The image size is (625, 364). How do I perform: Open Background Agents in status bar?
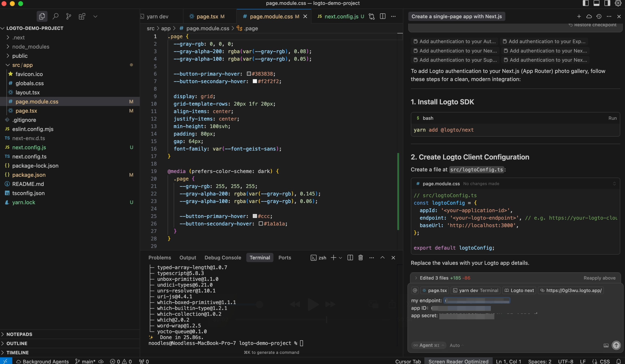42,361
